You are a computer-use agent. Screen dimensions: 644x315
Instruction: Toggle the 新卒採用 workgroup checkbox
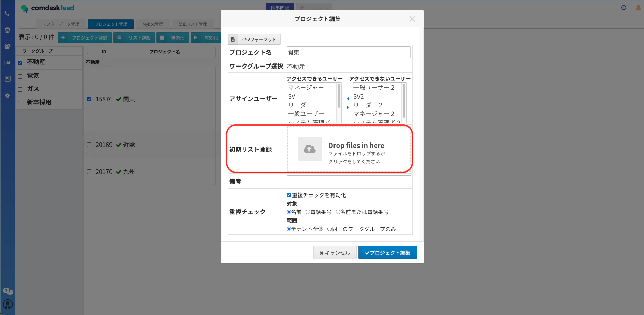coord(20,103)
